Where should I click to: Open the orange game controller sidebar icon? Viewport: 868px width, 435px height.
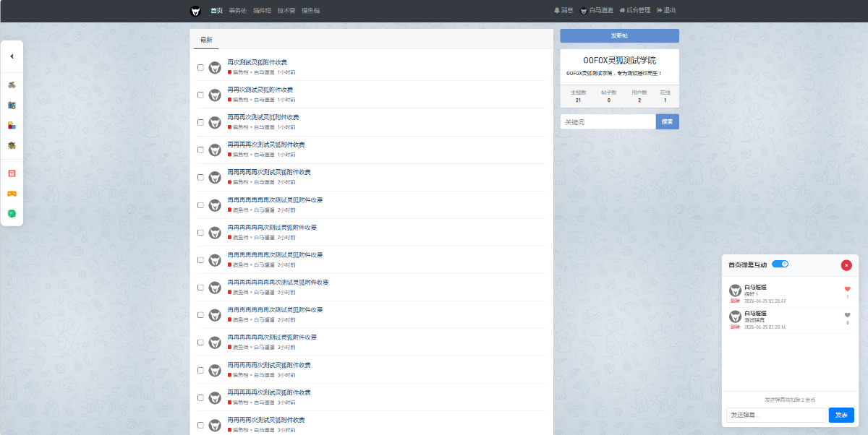12,194
